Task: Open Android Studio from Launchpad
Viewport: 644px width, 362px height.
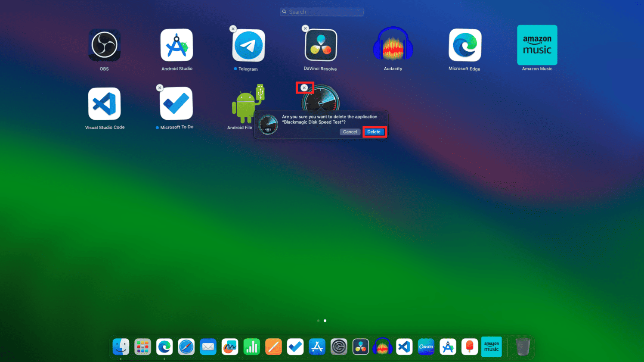Action: coord(176,45)
